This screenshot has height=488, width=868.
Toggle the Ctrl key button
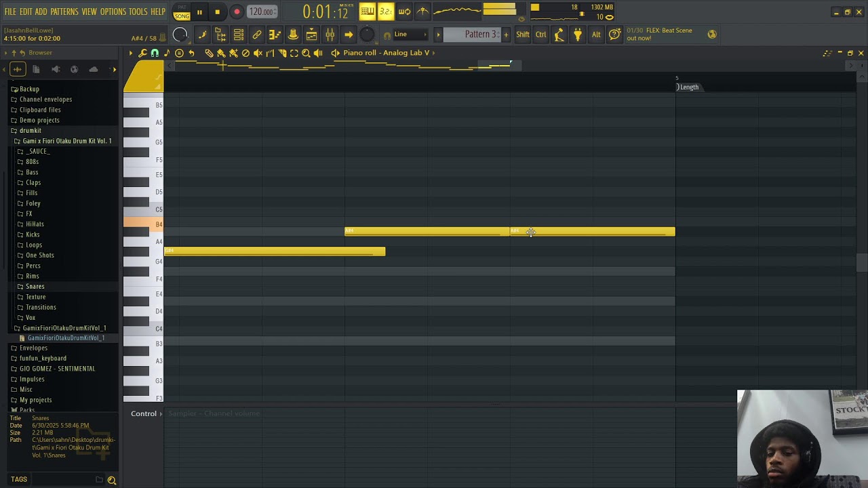(540, 35)
